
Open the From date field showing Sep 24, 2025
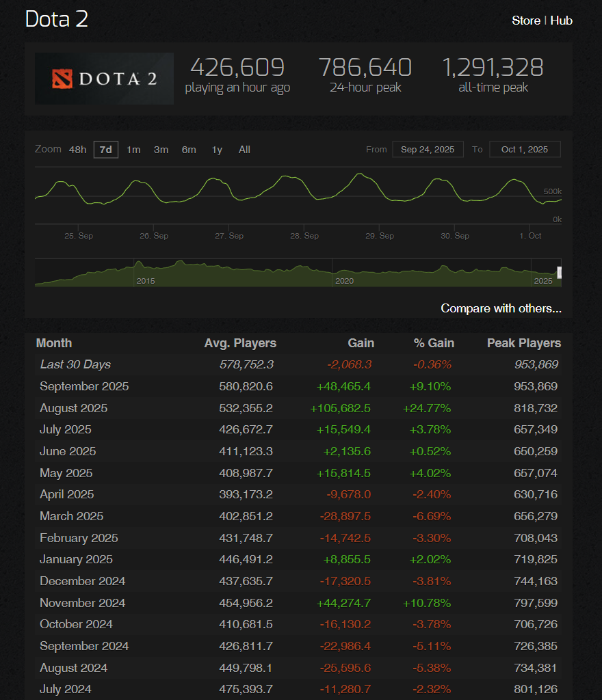[x=428, y=148]
